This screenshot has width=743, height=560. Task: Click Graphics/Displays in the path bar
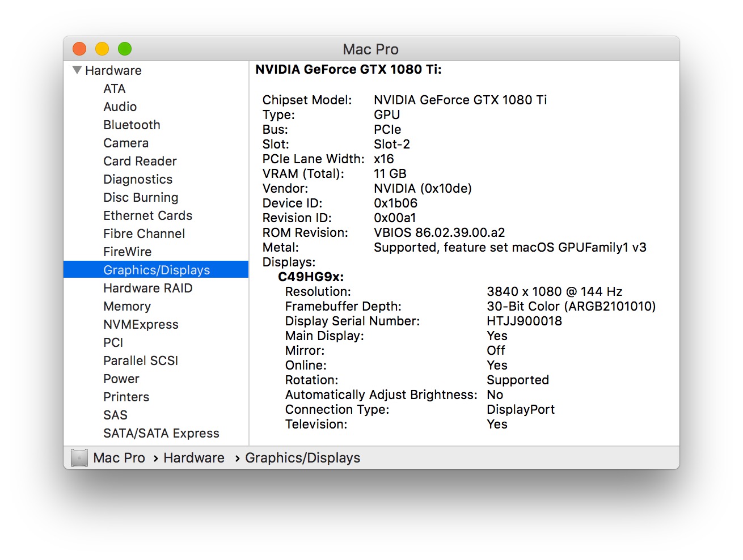tap(303, 458)
